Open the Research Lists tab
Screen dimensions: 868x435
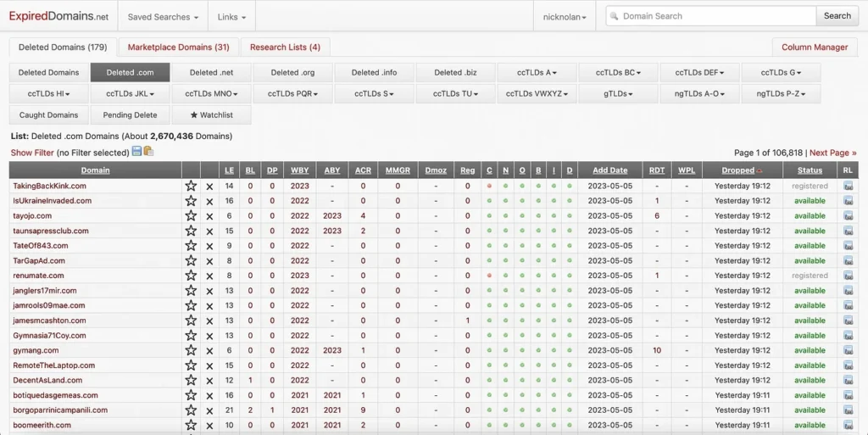[285, 47]
